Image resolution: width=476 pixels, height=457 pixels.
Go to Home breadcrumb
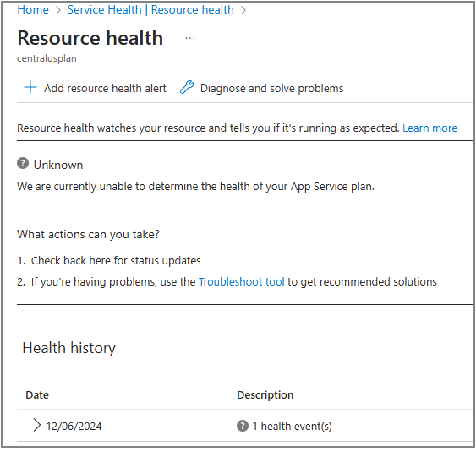(33, 9)
